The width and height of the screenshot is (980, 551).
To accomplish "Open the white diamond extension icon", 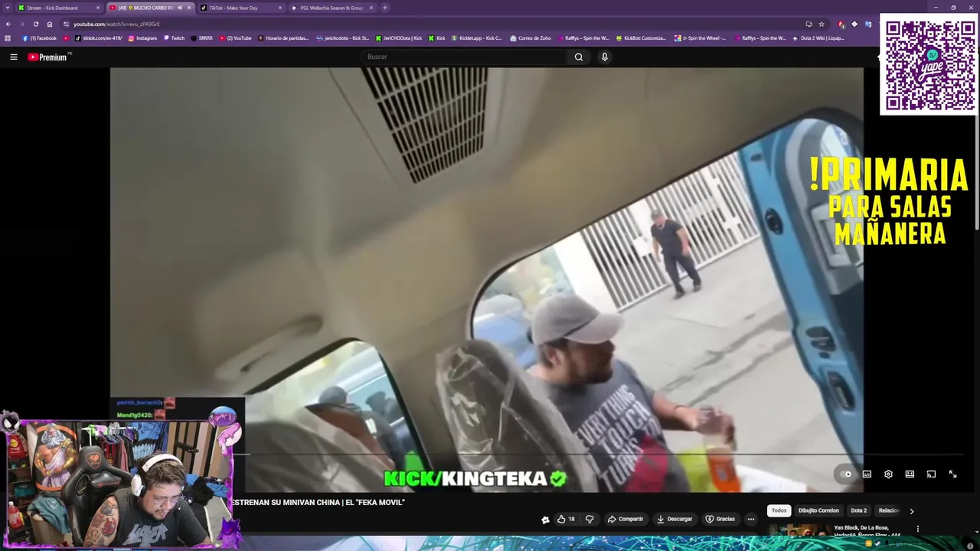I will [854, 24].
